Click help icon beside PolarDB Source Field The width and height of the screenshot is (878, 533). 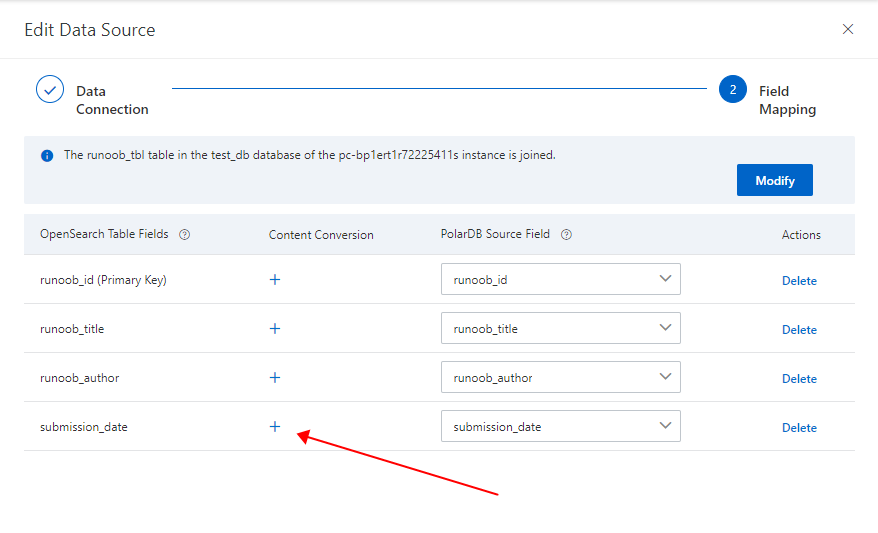pyautogui.click(x=566, y=235)
